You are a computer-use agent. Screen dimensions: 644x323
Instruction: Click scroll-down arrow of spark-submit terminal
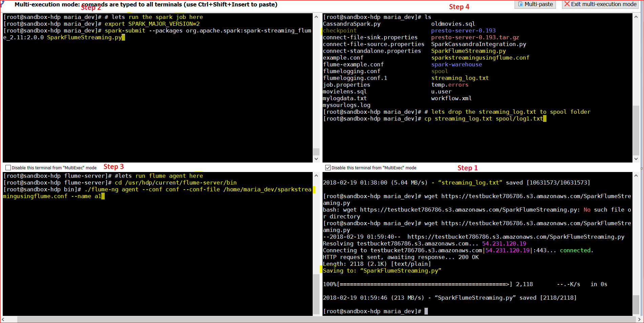coord(316,159)
